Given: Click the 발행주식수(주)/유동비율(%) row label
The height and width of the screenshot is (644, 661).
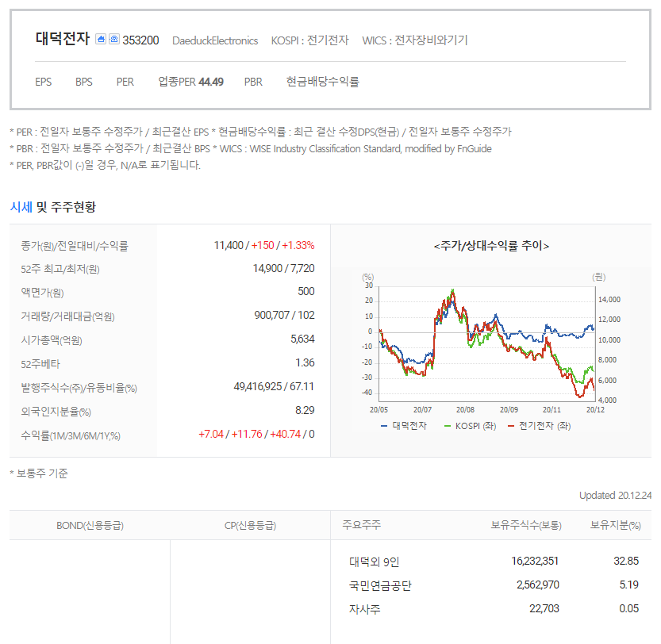Looking at the screenshot, I should coord(79,388).
